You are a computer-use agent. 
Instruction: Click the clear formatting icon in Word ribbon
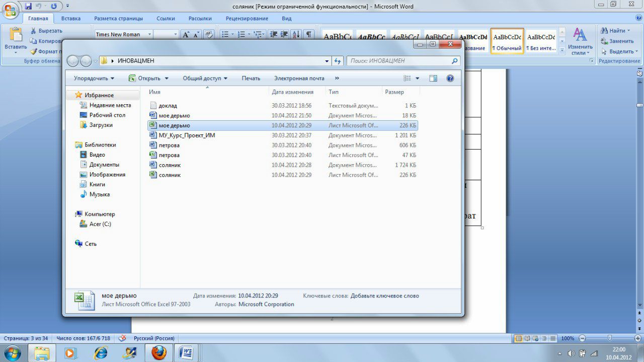209,34
